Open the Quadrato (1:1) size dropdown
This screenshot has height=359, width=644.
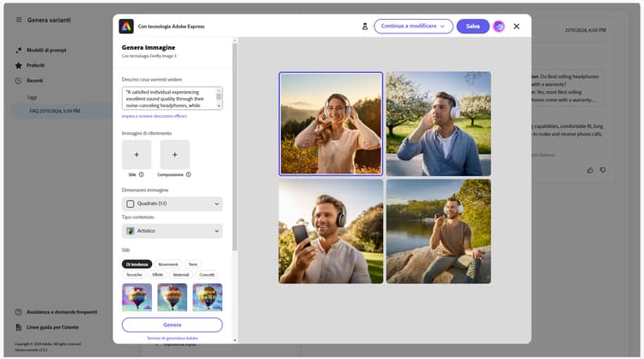(172, 204)
